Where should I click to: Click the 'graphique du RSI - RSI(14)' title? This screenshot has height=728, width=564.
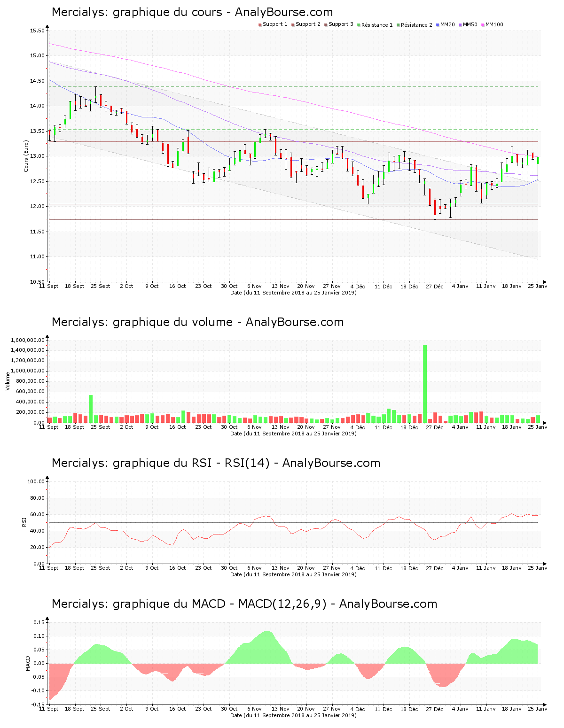pos(216,463)
